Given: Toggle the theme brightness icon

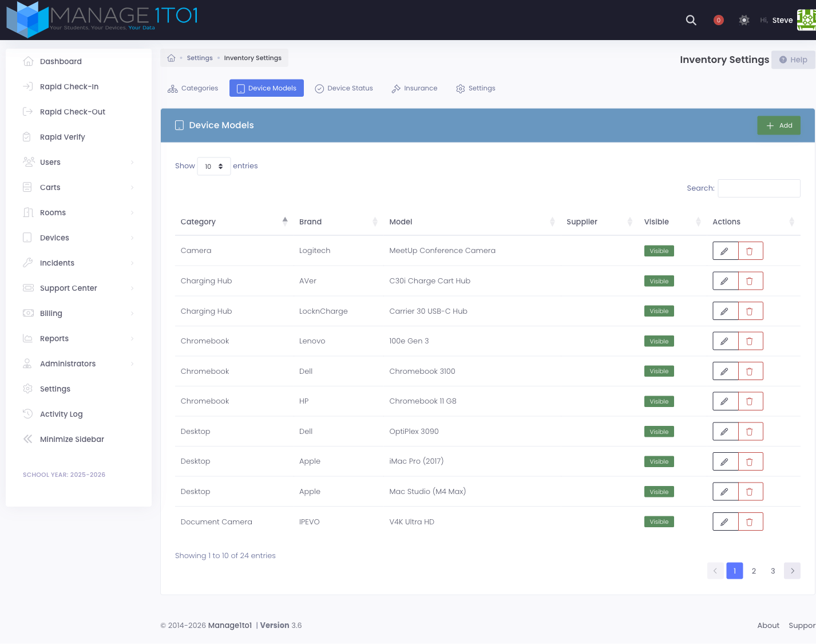Looking at the screenshot, I should coord(744,20).
